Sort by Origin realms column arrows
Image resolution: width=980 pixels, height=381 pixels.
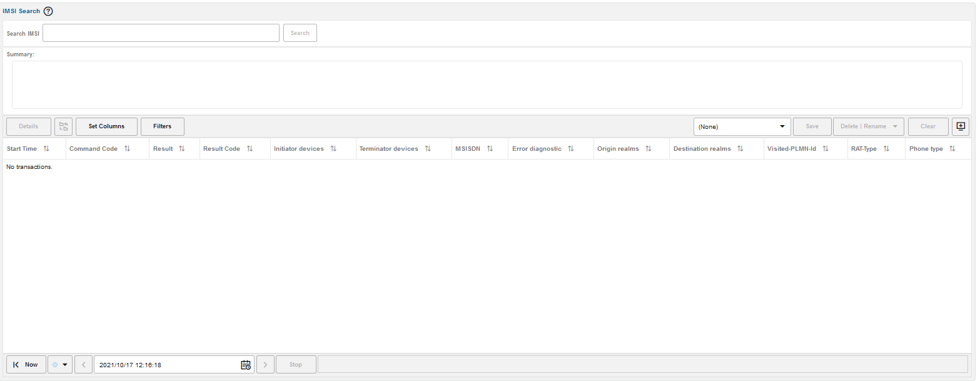pos(649,149)
